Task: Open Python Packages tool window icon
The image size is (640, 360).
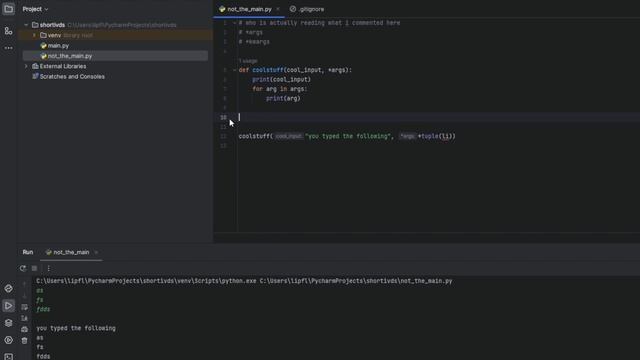Action: (x=8, y=289)
